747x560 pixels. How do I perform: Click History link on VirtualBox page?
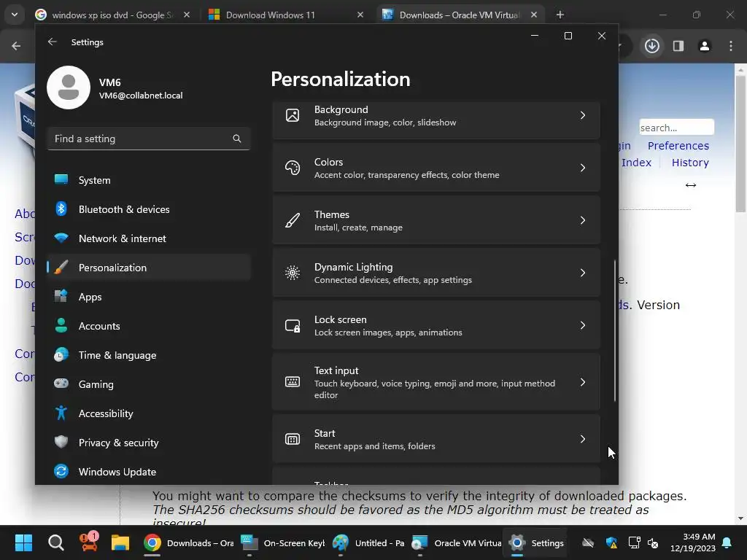[x=690, y=163]
